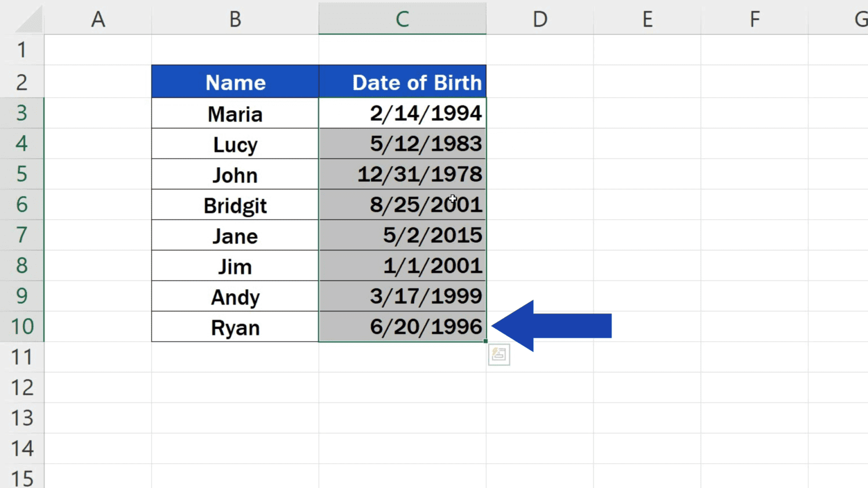Select column C header
Image resolution: width=868 pixels, height=488 pixels.
(402, 19)
